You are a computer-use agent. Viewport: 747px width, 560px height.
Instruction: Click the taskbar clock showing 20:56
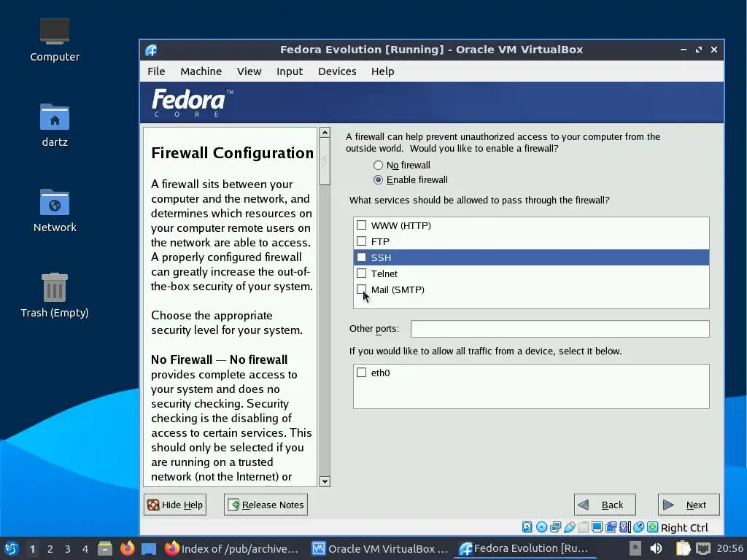tap(729, 548)
